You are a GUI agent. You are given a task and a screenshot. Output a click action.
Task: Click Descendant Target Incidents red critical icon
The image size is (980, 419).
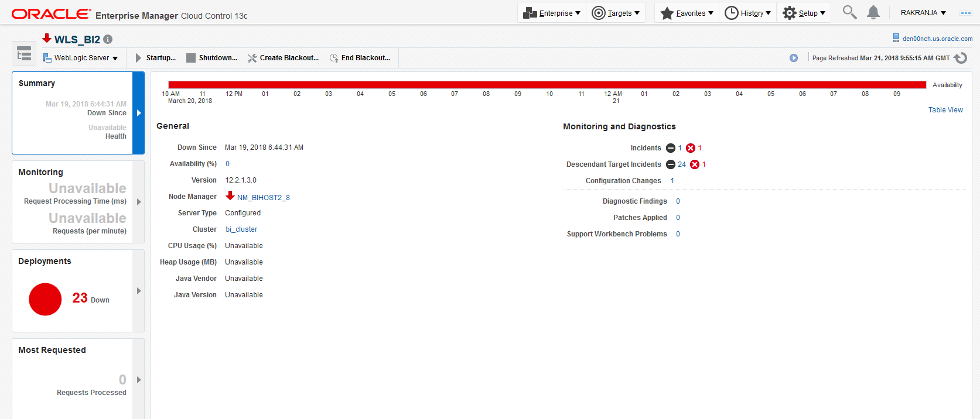point(695,164)
